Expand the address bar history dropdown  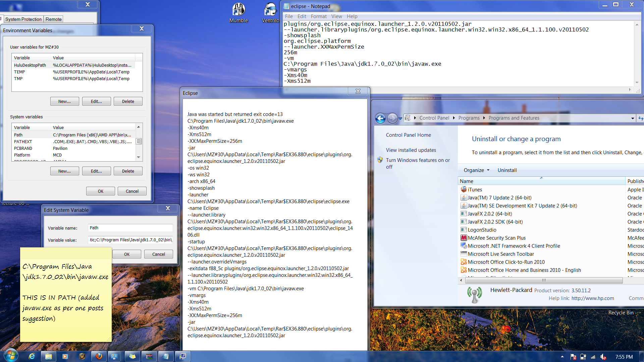(633, 118)
